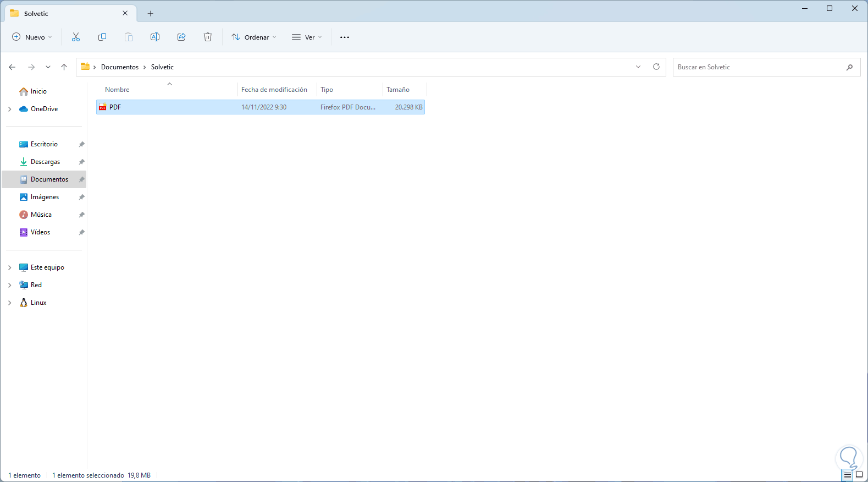
Task: Unpin Documentos using its pin icon
Action: pyautogui.click(x=81, y=179)
